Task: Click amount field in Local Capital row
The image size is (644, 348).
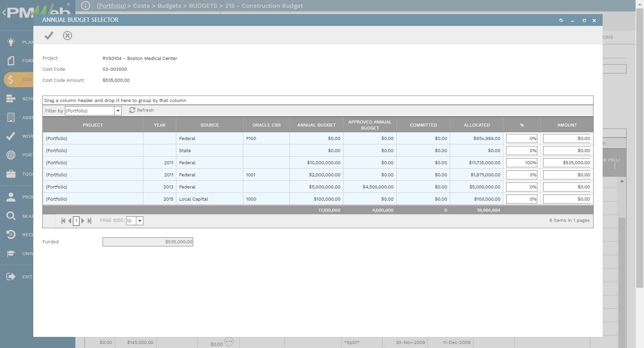Action: coord(567,199)
